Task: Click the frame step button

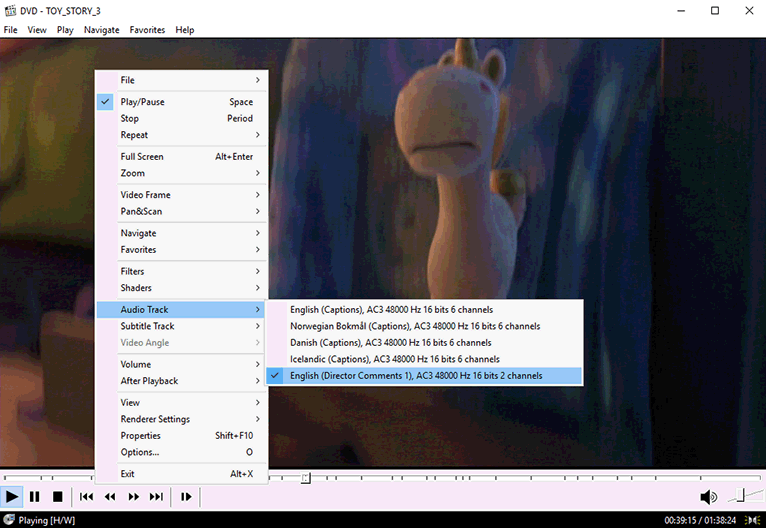Action: 186,497
